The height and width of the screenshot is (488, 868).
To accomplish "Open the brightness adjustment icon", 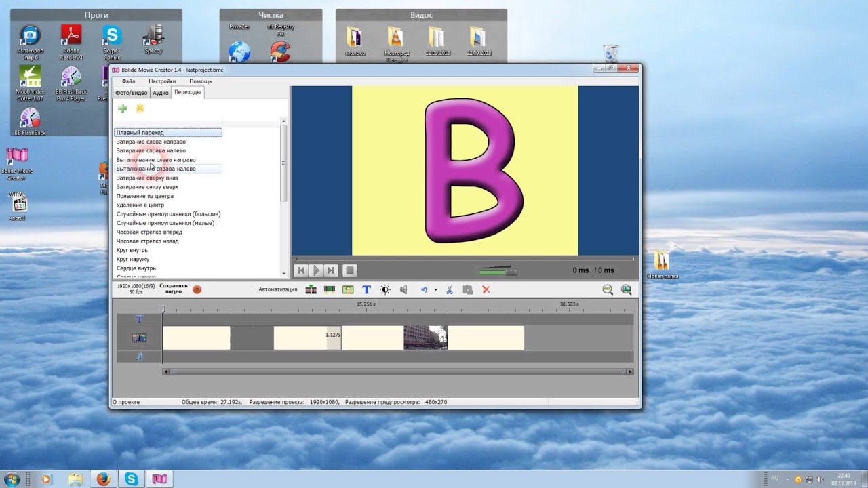I will coord(385,289).
